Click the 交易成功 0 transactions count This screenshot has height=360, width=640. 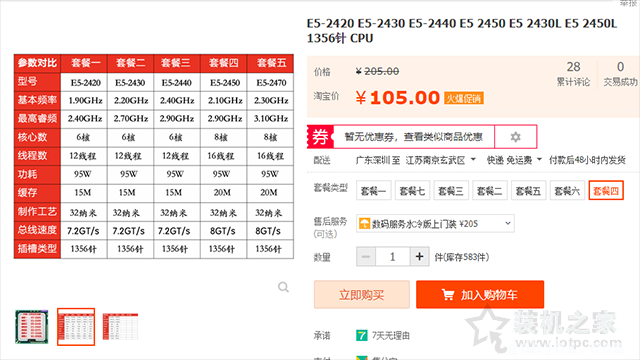tap(620, 74)
